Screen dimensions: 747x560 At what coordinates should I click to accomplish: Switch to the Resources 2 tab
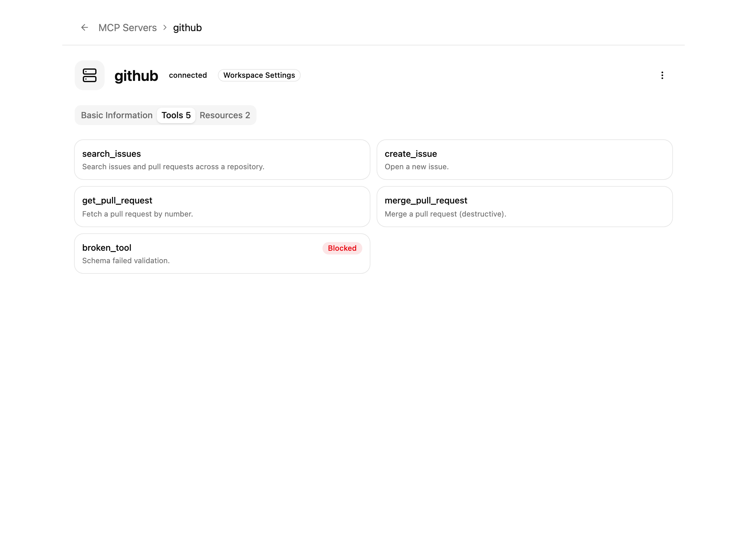point(225,115)
